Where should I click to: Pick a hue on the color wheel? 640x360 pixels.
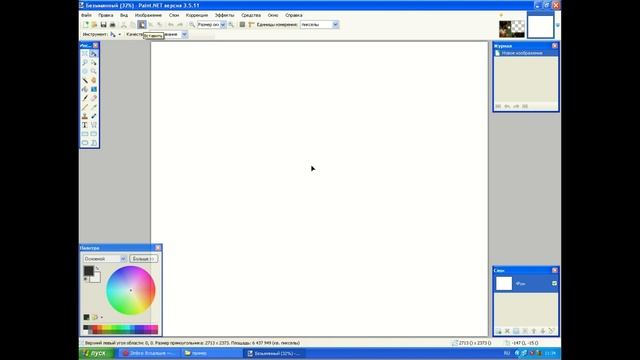click(131, 291)
